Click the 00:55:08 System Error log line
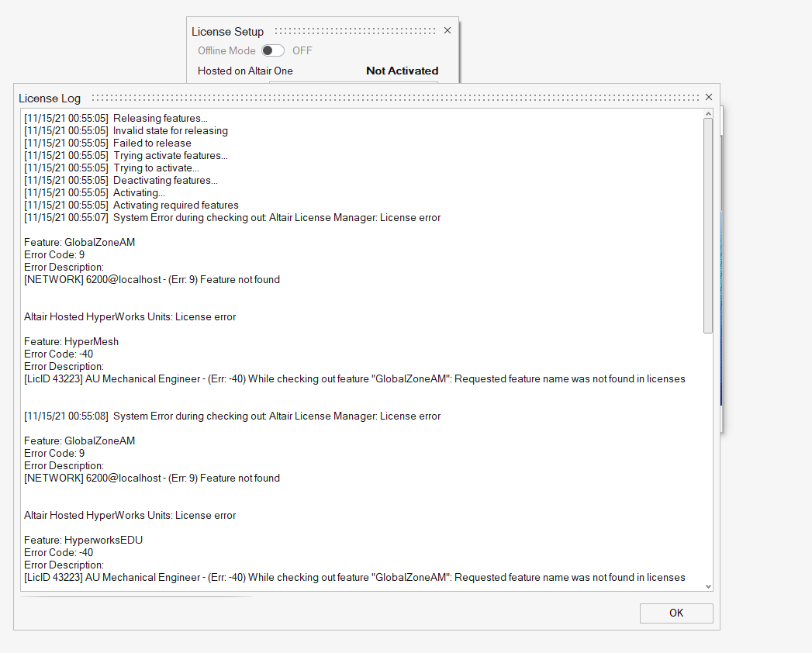This screenshot has width=812, height=653. (232, 416)
